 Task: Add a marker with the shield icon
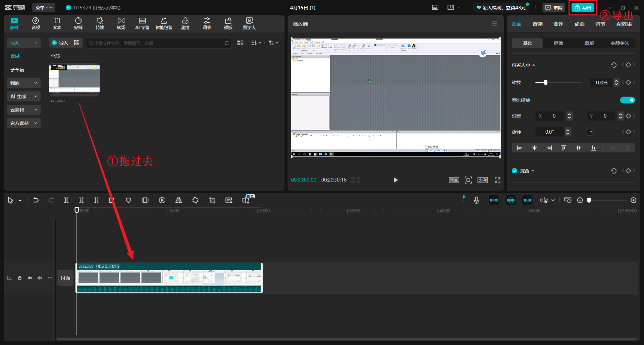click(128, 200)
